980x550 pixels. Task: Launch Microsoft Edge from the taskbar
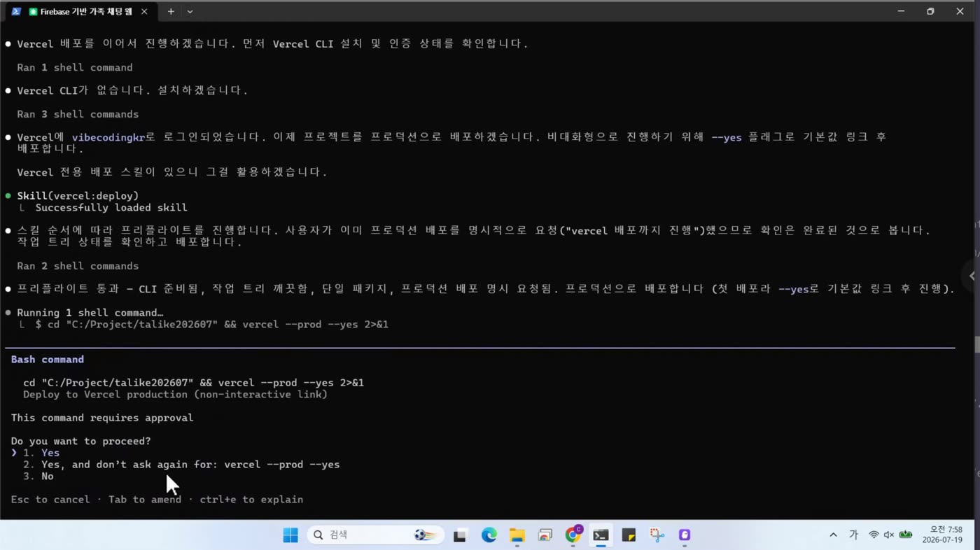click(489, 535)
